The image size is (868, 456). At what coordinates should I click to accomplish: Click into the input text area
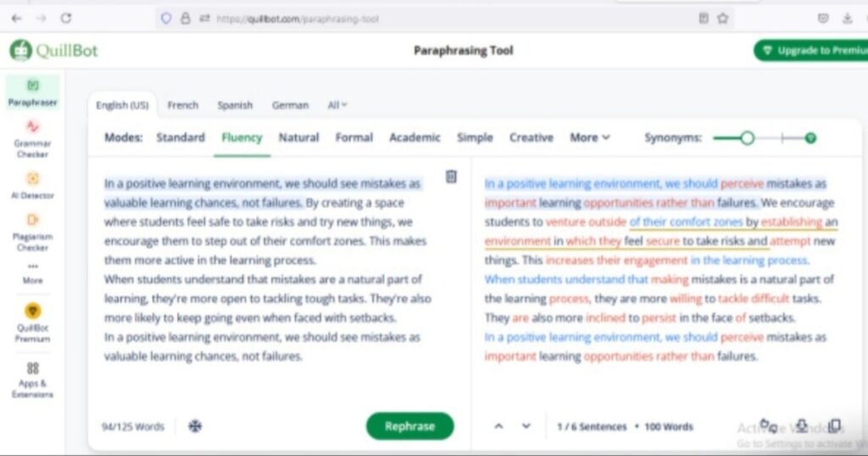pos(267,270)
